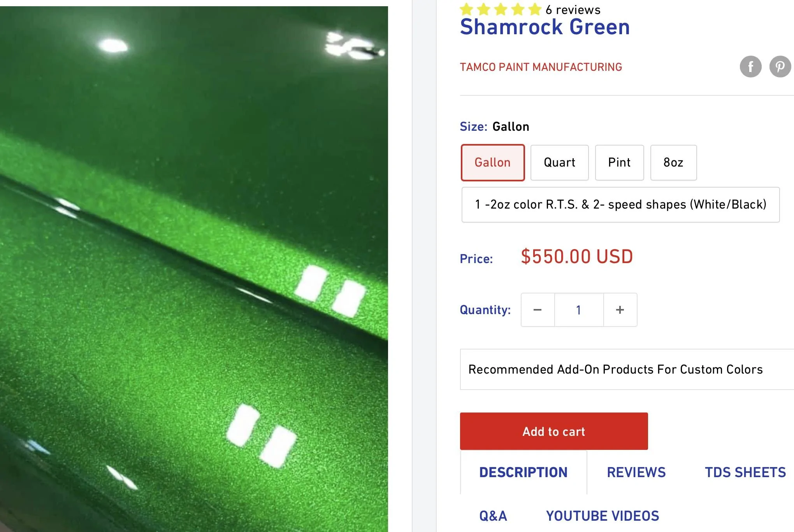This screenshot has width=794, height=532.
Task: Open the 6 reviews link
Action: click(x=573, y=10)
